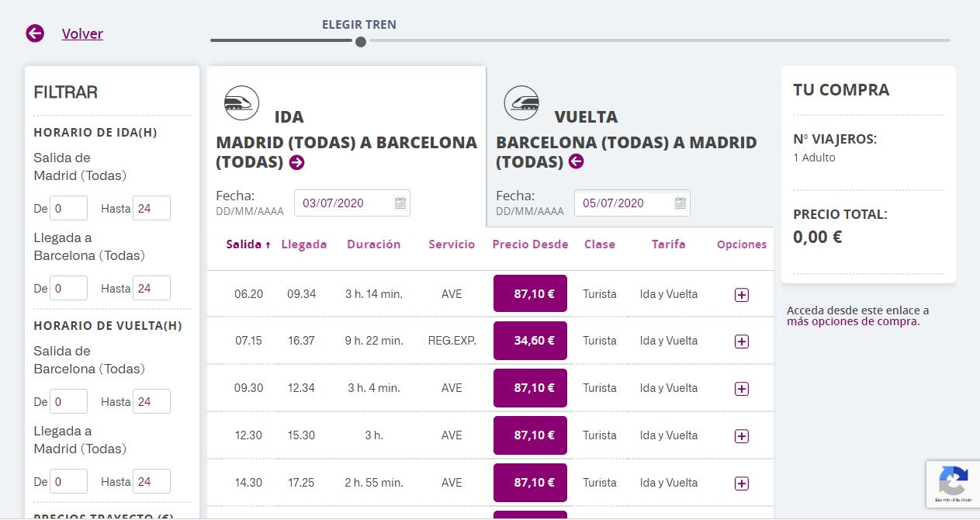
Task: Click the Volver link
Action: (x=82, y=33)
